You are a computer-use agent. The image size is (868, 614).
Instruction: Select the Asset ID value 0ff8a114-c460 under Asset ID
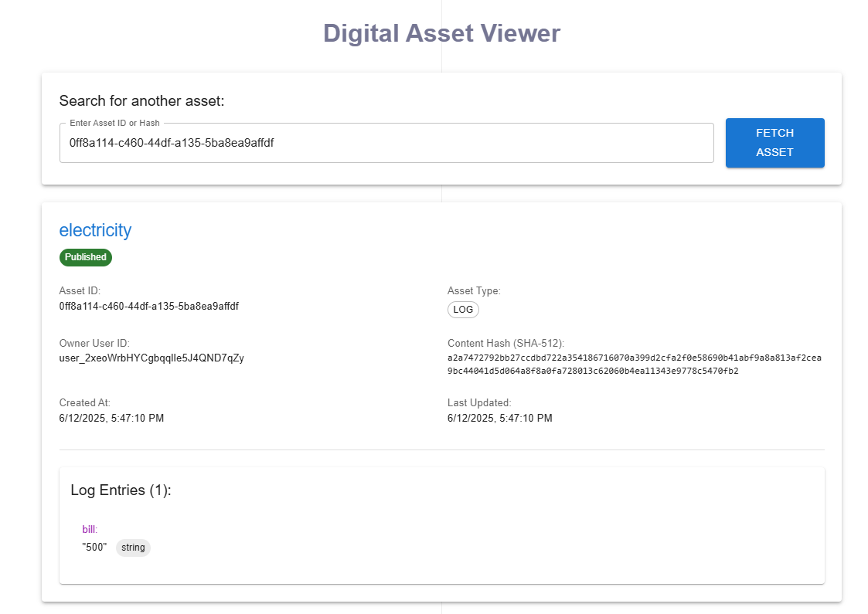[x=149, y=306]
